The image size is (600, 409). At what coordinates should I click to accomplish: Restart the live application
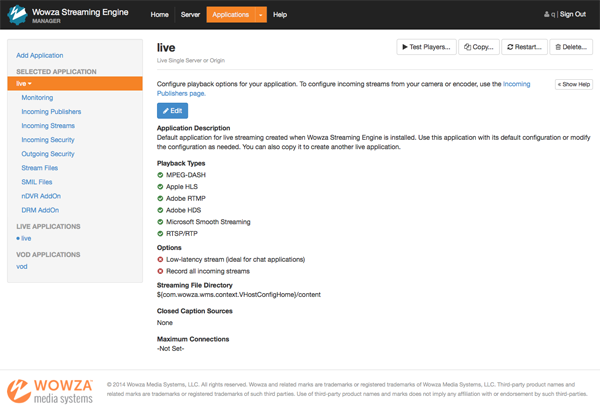click(524, 47)
